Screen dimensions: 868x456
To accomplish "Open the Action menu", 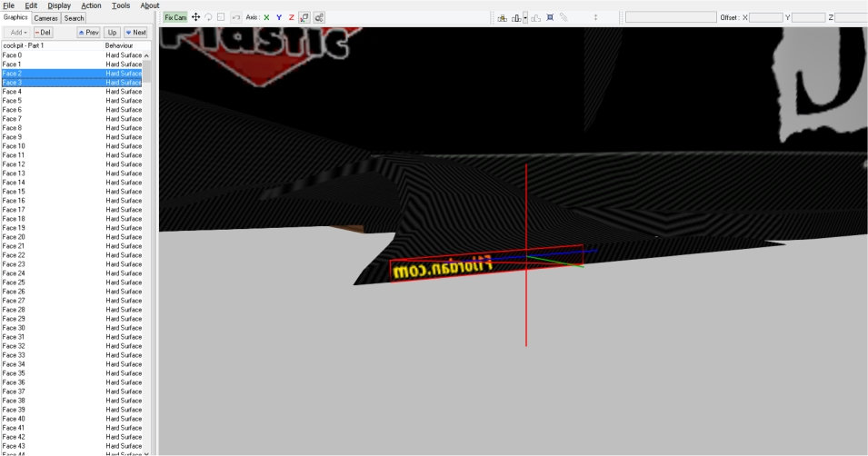I will coord(91,5).
